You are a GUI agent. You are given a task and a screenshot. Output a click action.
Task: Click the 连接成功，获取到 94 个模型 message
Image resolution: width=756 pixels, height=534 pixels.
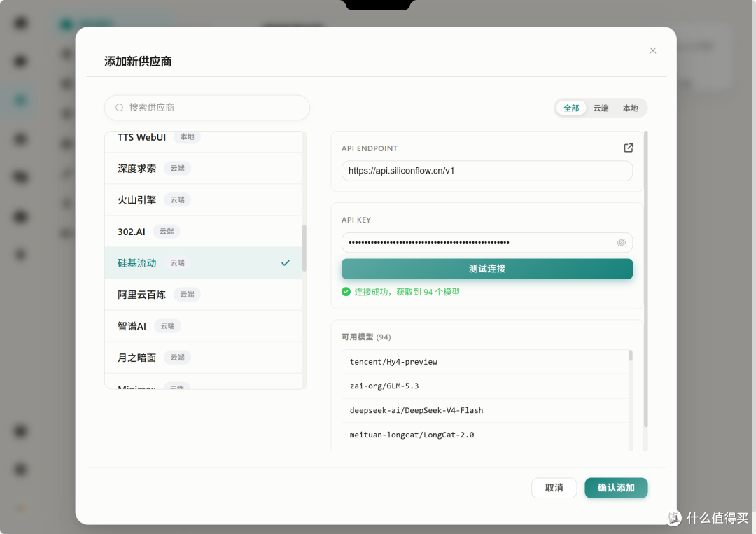click(407, 292)
